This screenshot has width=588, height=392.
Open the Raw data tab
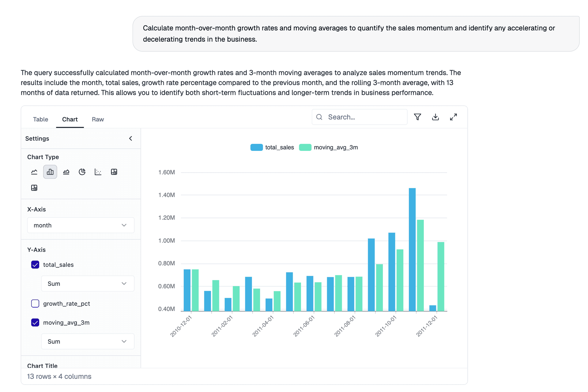[97, 119]
